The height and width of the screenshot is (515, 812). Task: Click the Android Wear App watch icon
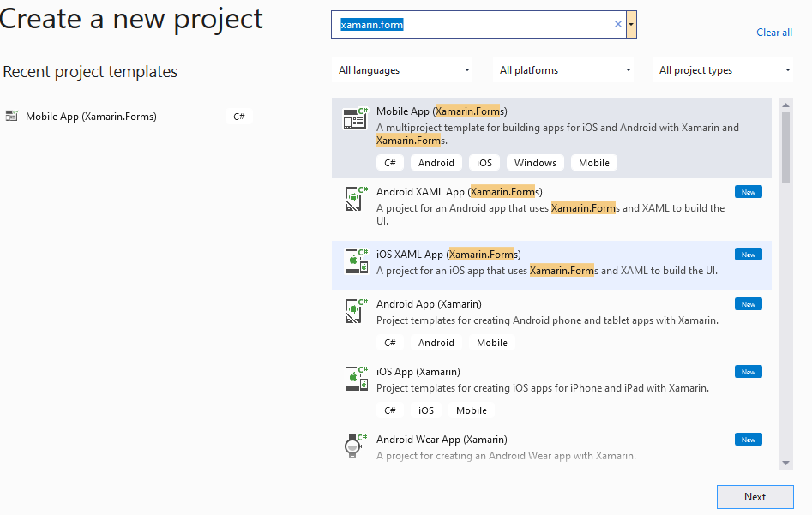tap(353, 446)
